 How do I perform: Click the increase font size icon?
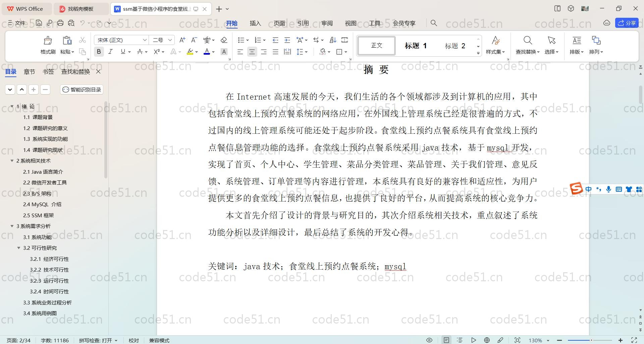point(182,40)
